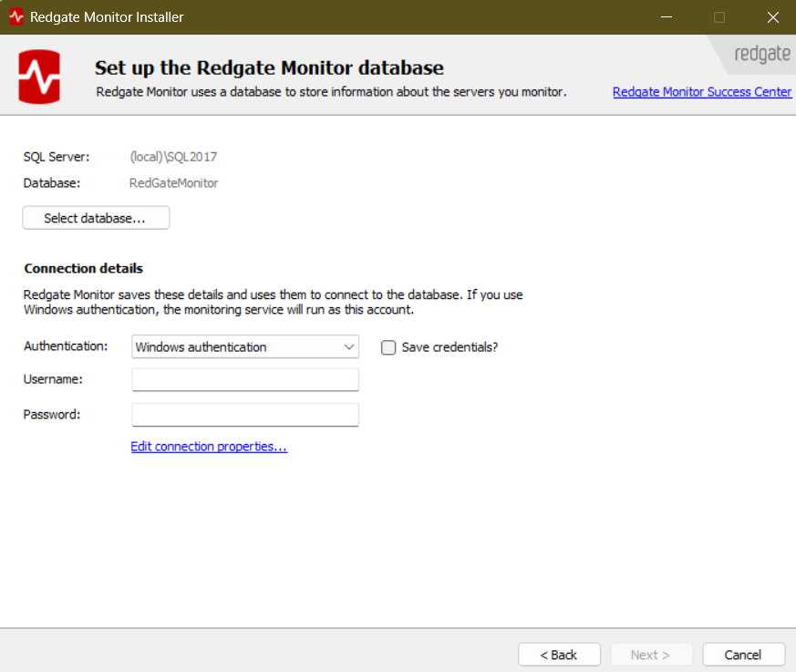The image size is (796, 672).
Task: Minimize the installer window
Action: tap(667, 17)
